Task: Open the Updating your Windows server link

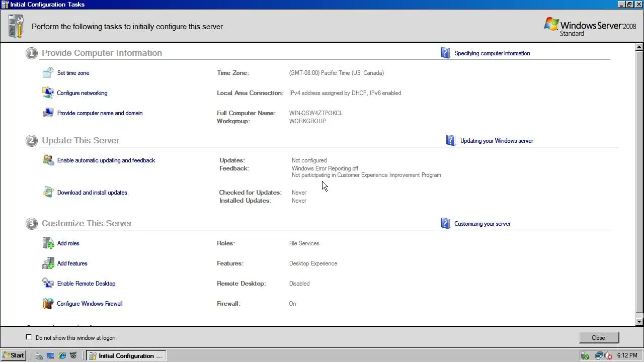Action: [497, 141]
